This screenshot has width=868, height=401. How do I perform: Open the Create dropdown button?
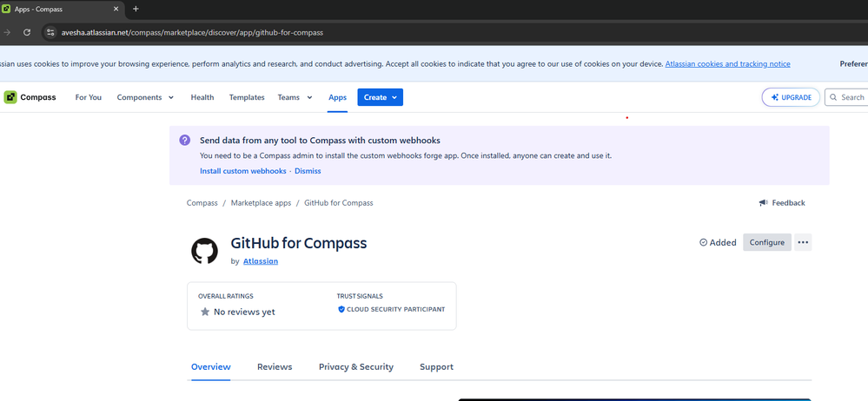[x=381, y=97]
